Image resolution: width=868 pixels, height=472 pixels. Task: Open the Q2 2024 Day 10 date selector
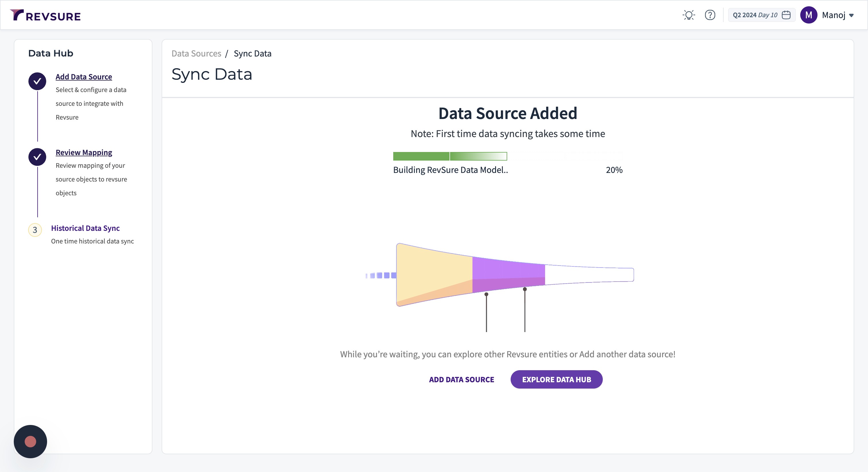click(x=755, y=15)
